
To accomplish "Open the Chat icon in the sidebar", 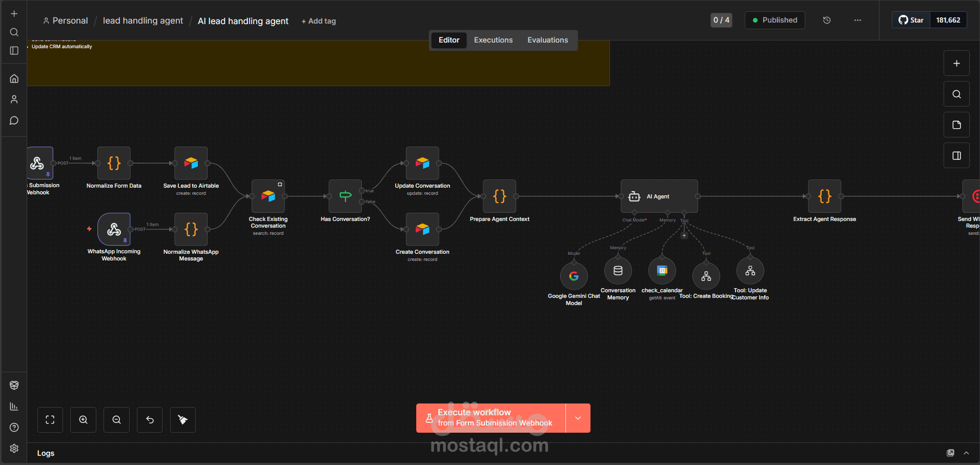I will click(14, 120).
